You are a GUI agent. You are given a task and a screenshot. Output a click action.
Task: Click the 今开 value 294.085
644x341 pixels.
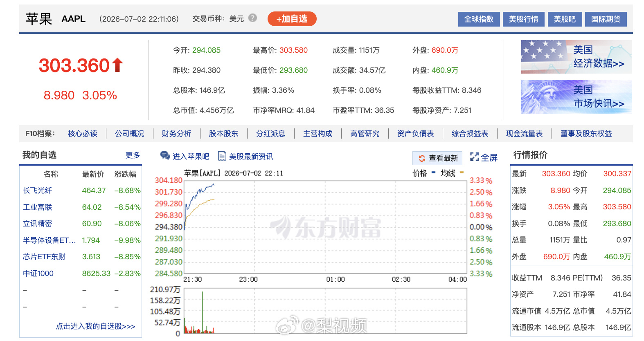[x=206, y=50]
